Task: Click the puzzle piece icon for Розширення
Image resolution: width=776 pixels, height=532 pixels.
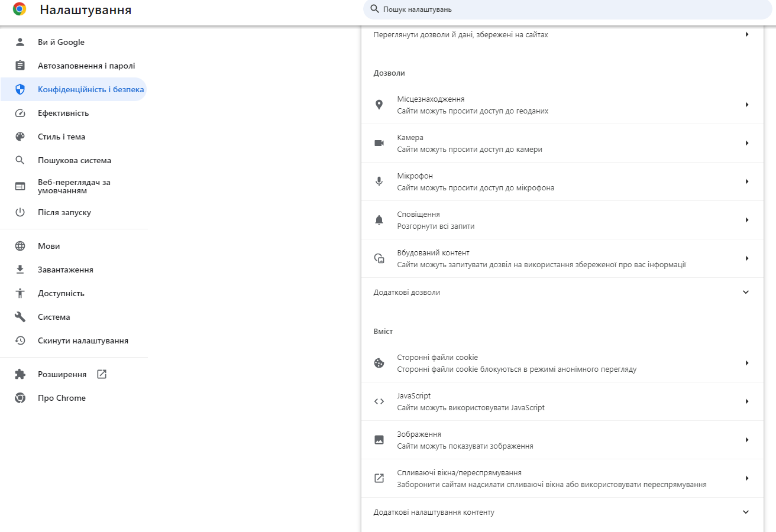Action: point(20,374)
